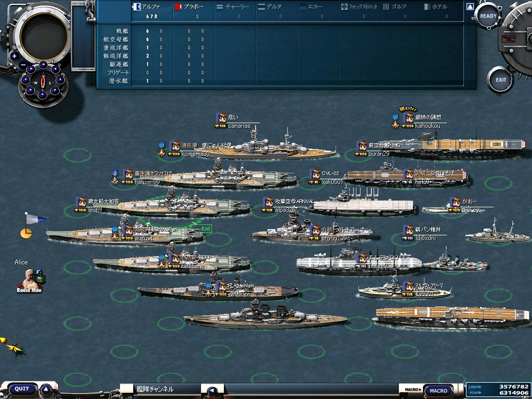Select prakey player avatar
Screen dimensions: 532x399
pyautogui.click(x=455, y=202)
